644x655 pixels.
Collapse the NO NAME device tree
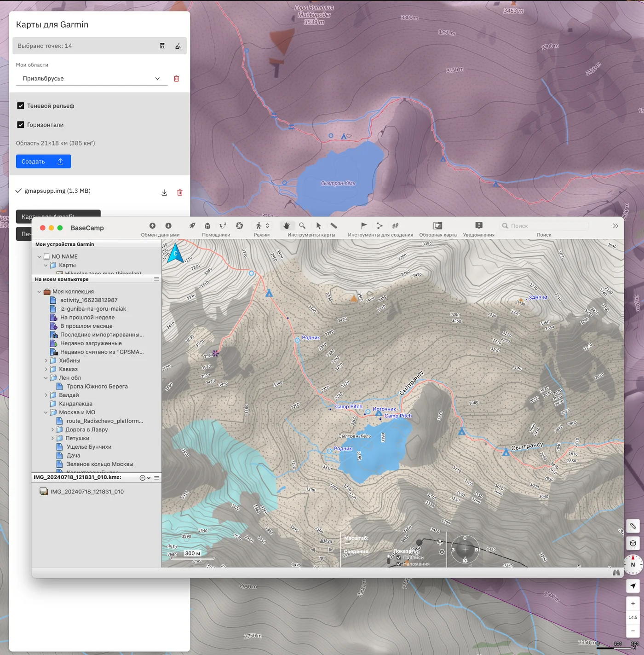click(x=39, y=257)
